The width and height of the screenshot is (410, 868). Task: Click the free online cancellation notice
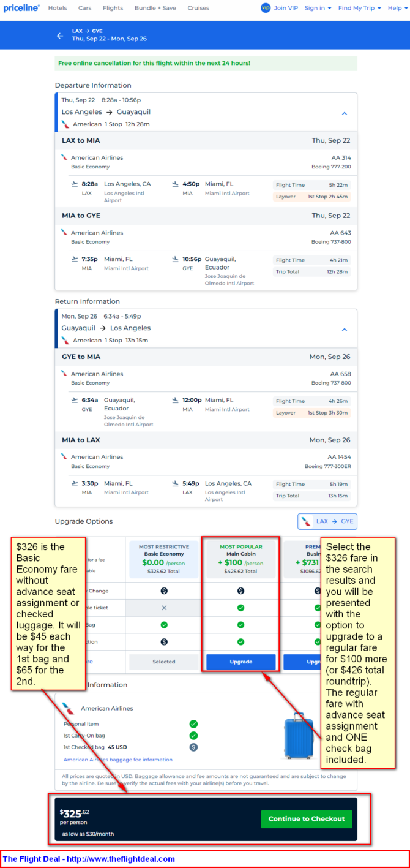206,63
